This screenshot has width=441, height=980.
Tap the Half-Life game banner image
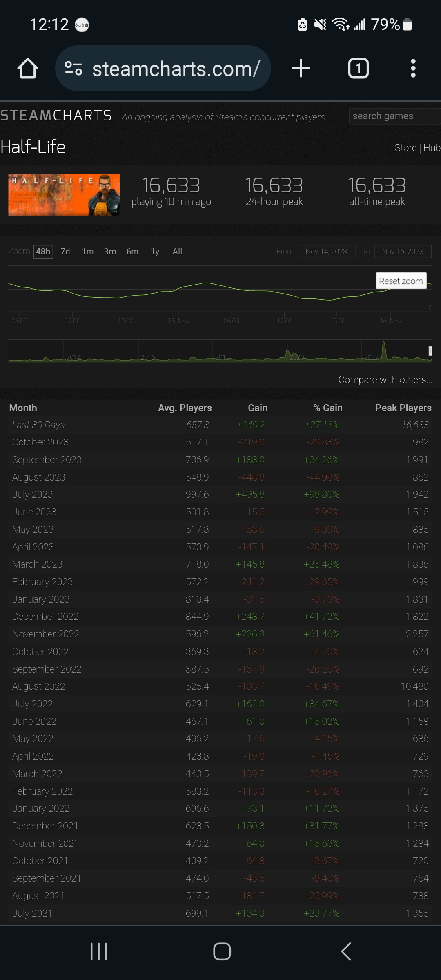click(64, 194)
